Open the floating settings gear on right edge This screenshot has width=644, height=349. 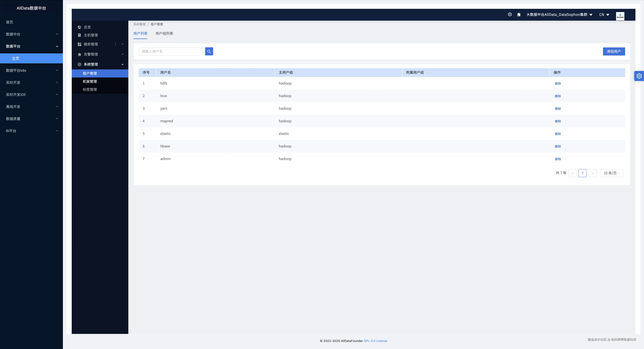(x=639, y=76)
